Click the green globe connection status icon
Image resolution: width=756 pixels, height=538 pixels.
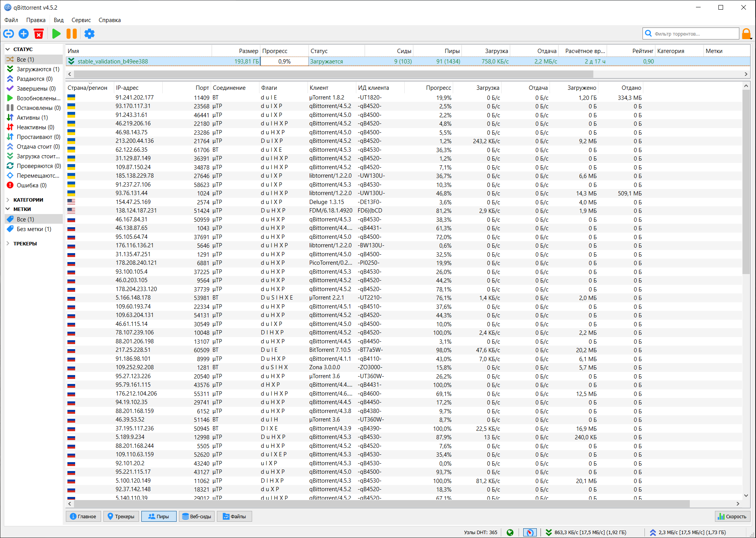tap(510, 533)
